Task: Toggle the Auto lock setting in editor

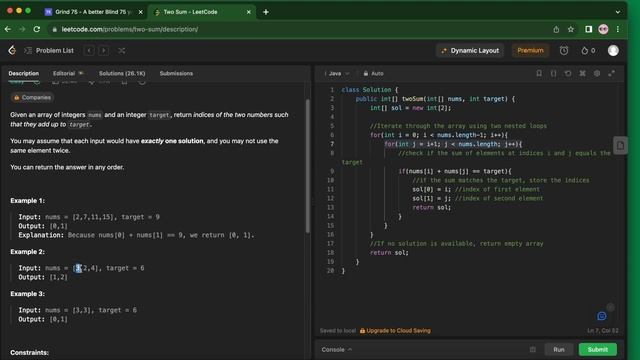Action: click(373, 73)
